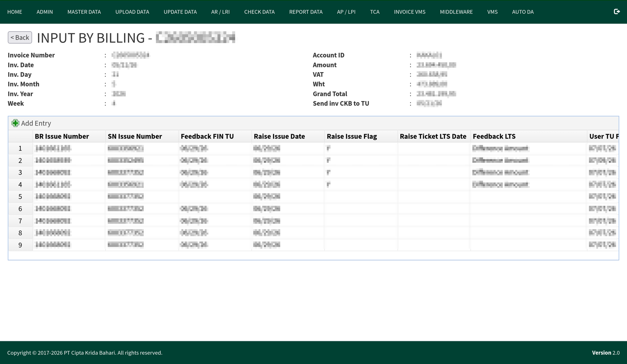Go back using the Back button

tap(20, 38)
